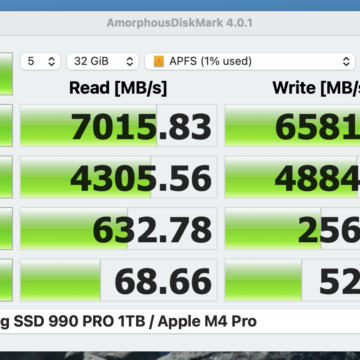Viewport: 360px width, 360px height.
Task: Click the Write [MB/s column header
Action: coord(316,88)
